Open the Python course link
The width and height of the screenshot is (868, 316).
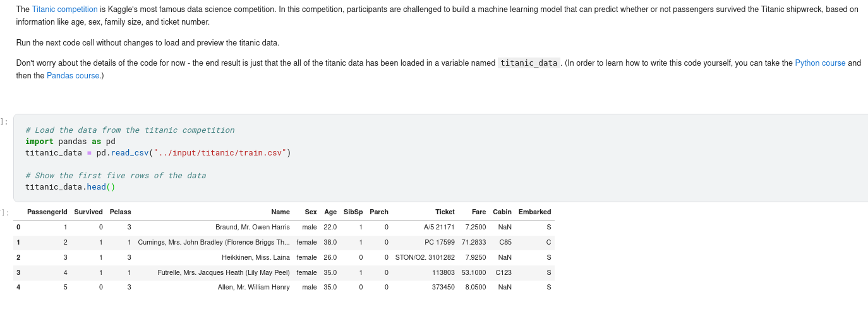coord(820,63)
